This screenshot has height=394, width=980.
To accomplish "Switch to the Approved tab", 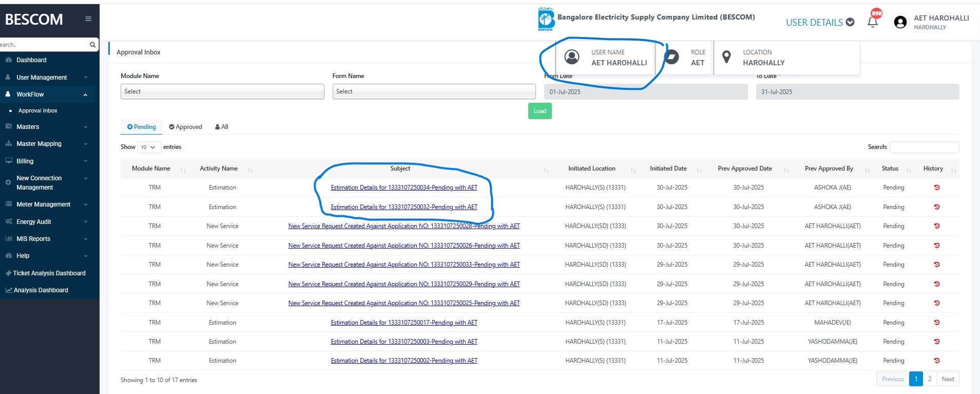I will (x=185, y=127).
